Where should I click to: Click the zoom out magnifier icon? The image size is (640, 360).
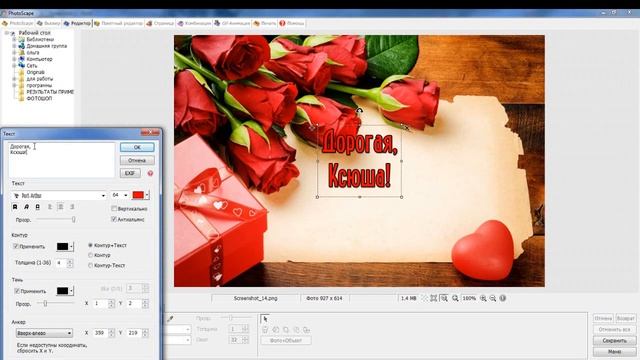(493, 298)
